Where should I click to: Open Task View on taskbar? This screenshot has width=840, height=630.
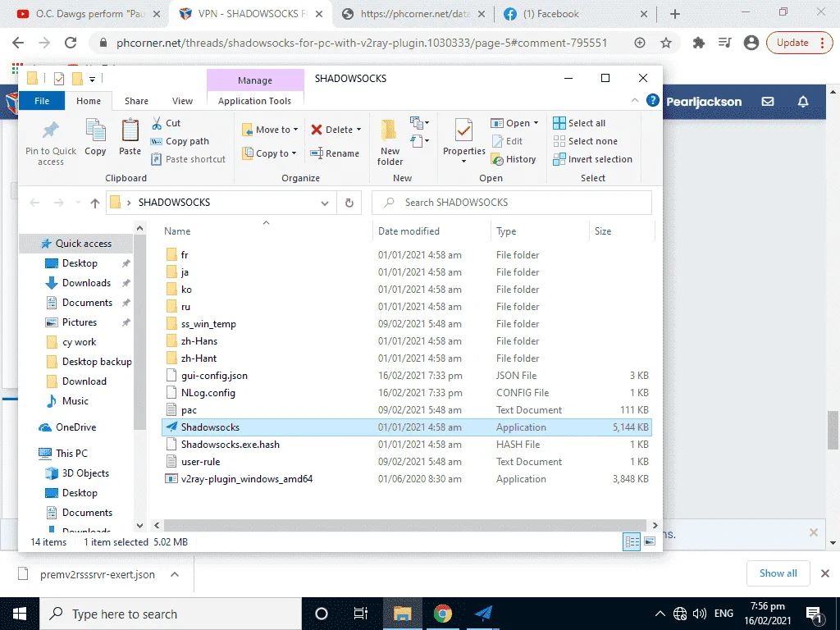point(361,614)
